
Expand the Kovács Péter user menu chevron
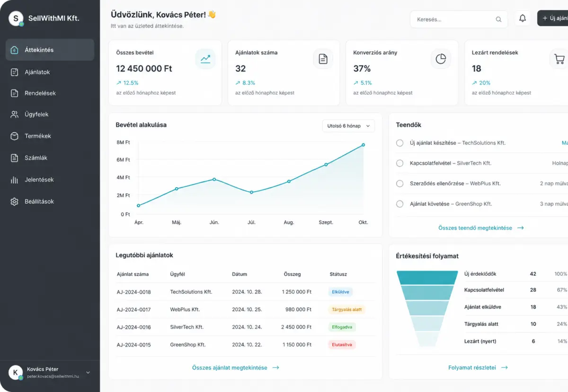[x=88, y=373]
